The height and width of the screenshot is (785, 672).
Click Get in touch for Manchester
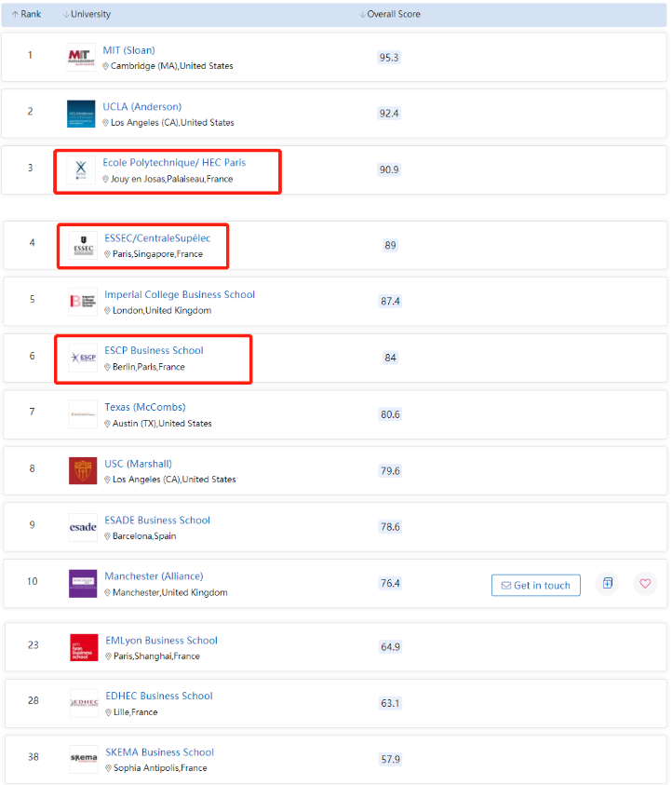[x=536, y=585]
